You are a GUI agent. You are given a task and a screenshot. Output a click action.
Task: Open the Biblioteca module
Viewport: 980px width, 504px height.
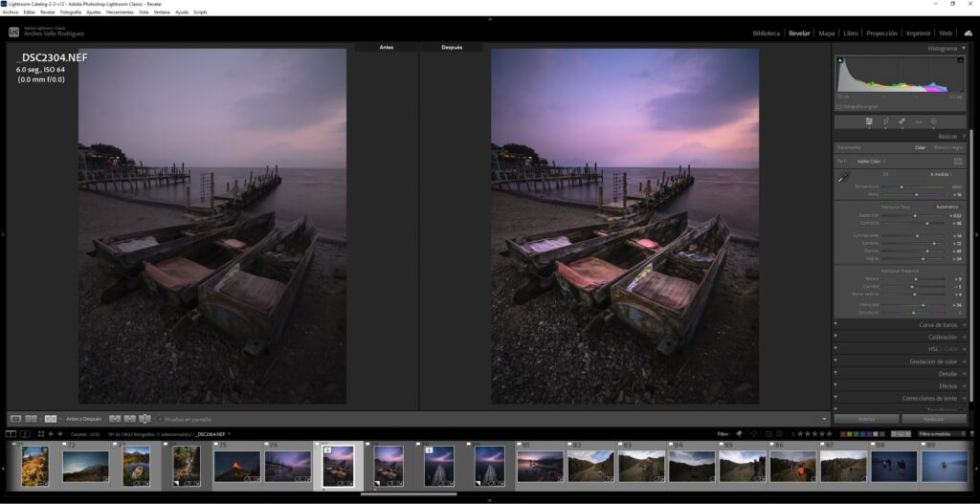point(767,33)
